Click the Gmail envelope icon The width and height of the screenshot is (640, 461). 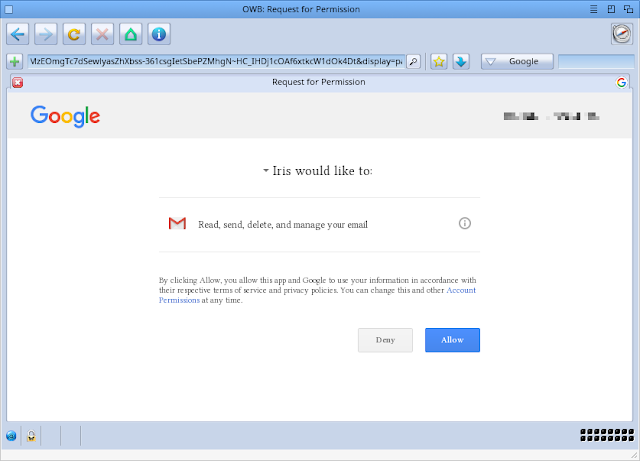click(177, 223)
